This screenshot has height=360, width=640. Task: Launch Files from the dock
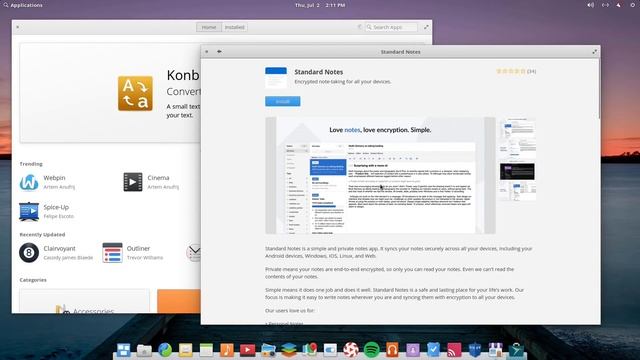coord(144,350)
